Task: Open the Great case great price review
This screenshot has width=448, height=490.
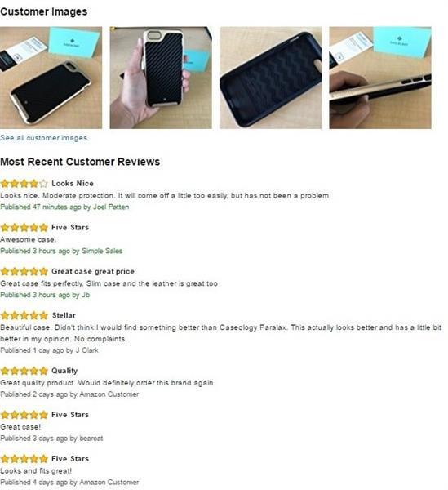Action: pos(93,271)
